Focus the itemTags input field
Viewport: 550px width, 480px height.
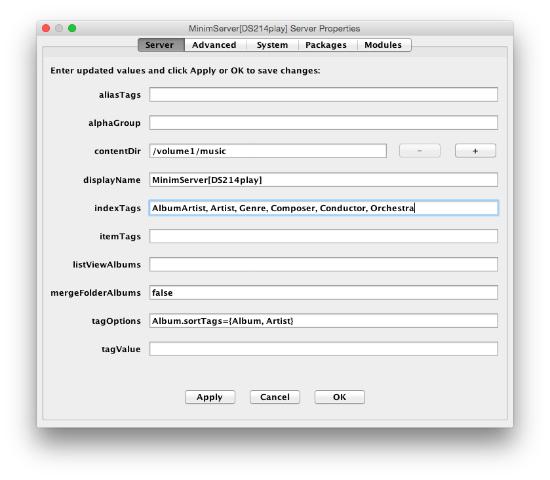point(323,236)
